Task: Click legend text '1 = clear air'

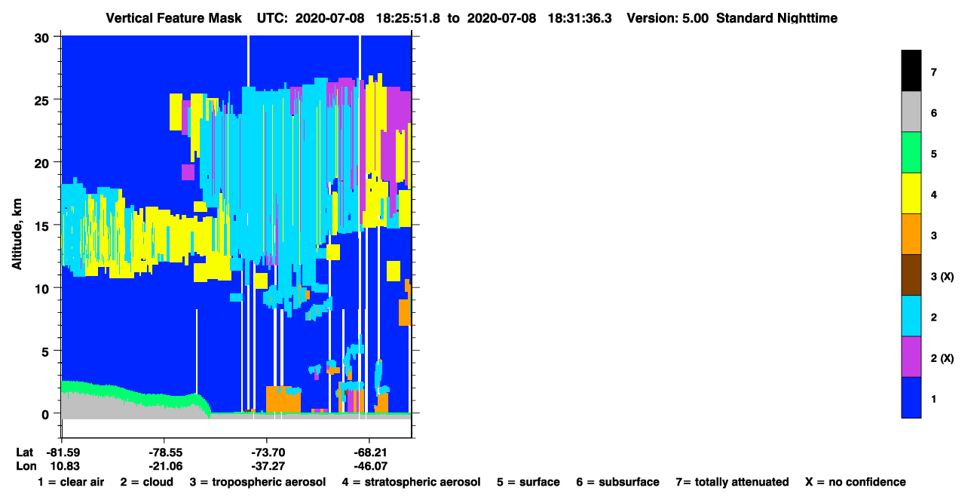Action: click(x=71, y=482)
